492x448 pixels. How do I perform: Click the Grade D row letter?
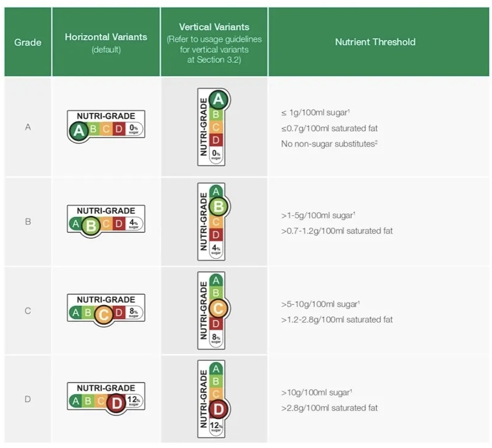(28, 399)
